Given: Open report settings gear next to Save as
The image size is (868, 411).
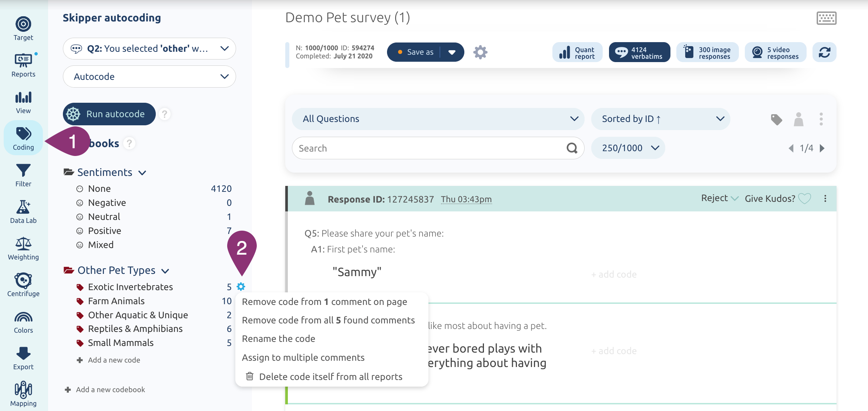Looking at the screenshot, I should 480,52.
